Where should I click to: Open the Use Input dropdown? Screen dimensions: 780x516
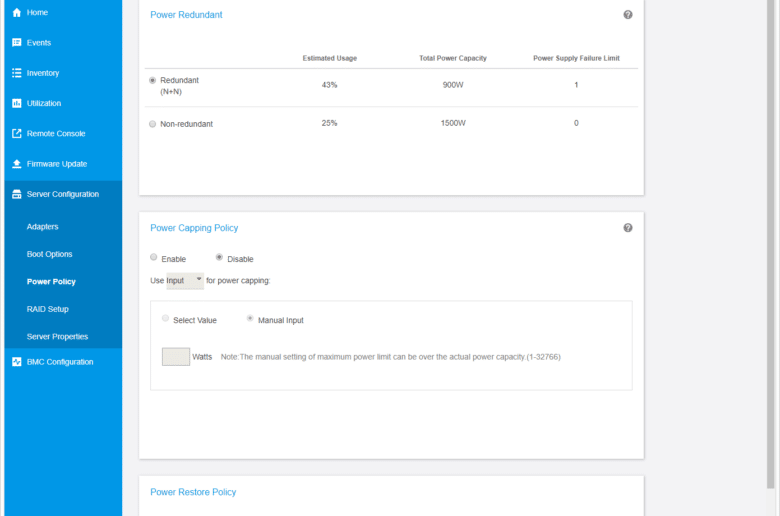click(185, 281)
